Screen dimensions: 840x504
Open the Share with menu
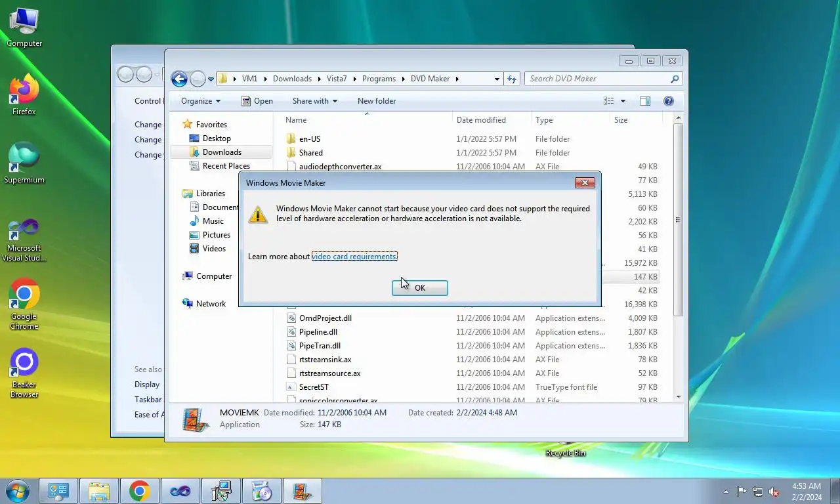(315, 101)
